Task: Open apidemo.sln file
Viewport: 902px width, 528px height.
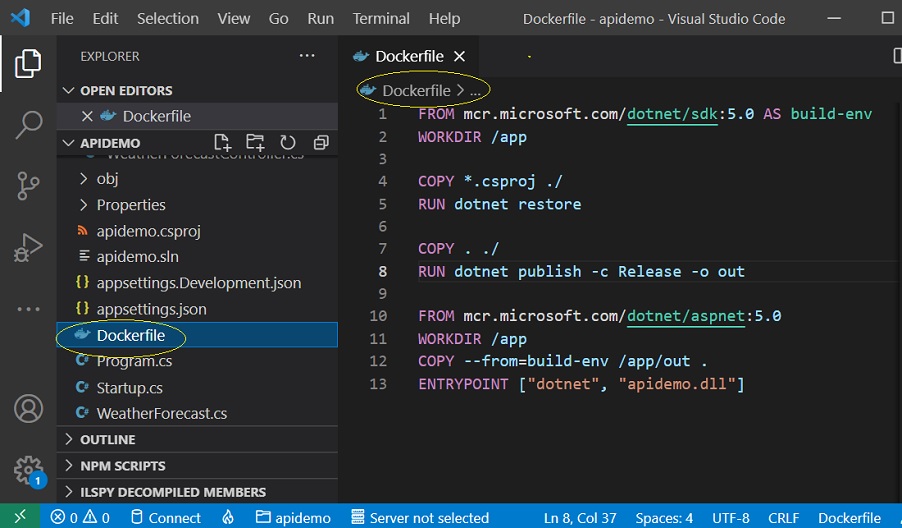Action: click(x=137, y=257)
